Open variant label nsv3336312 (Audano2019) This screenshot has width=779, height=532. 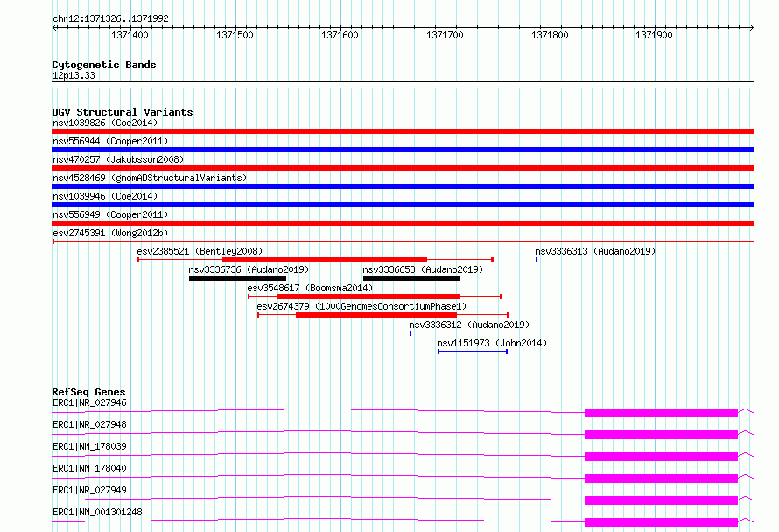pyautogui.click(x=469, y=325)
